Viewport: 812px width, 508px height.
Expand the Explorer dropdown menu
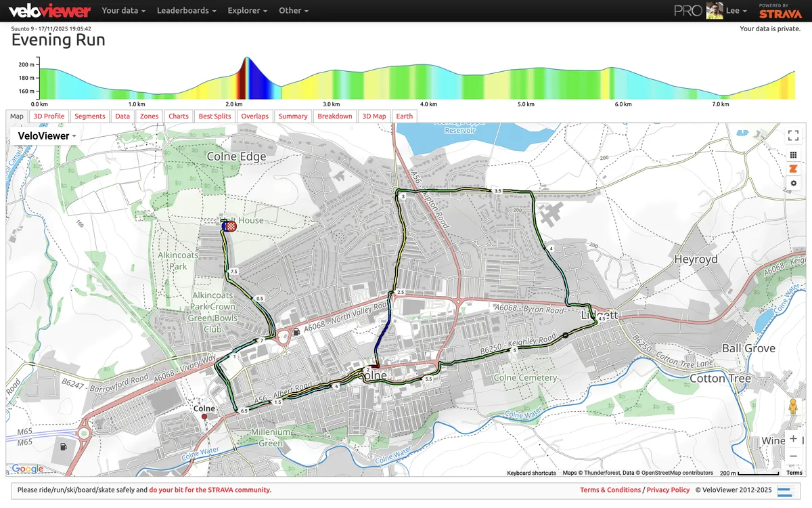point(247,11)
